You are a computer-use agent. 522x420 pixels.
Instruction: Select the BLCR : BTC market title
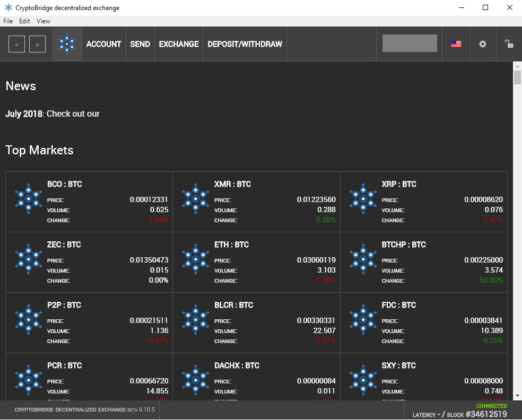[234, 305]
